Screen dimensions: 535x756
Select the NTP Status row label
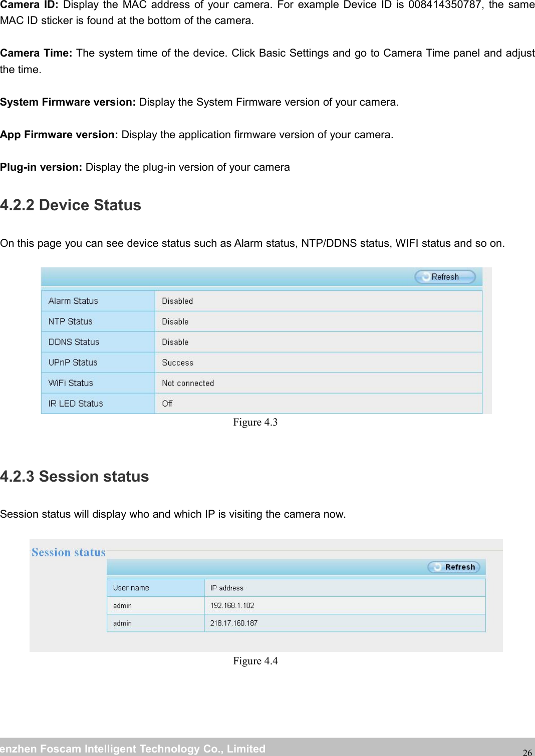71,321
